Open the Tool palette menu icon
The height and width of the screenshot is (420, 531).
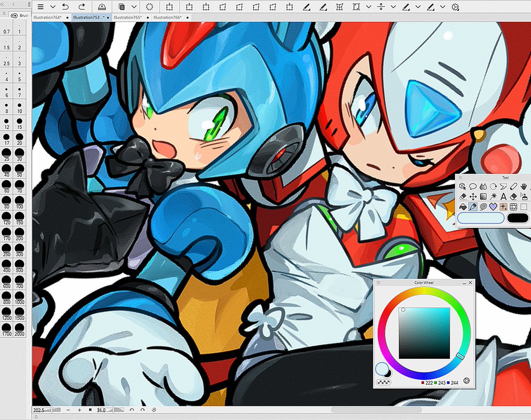tap(460, 177)
